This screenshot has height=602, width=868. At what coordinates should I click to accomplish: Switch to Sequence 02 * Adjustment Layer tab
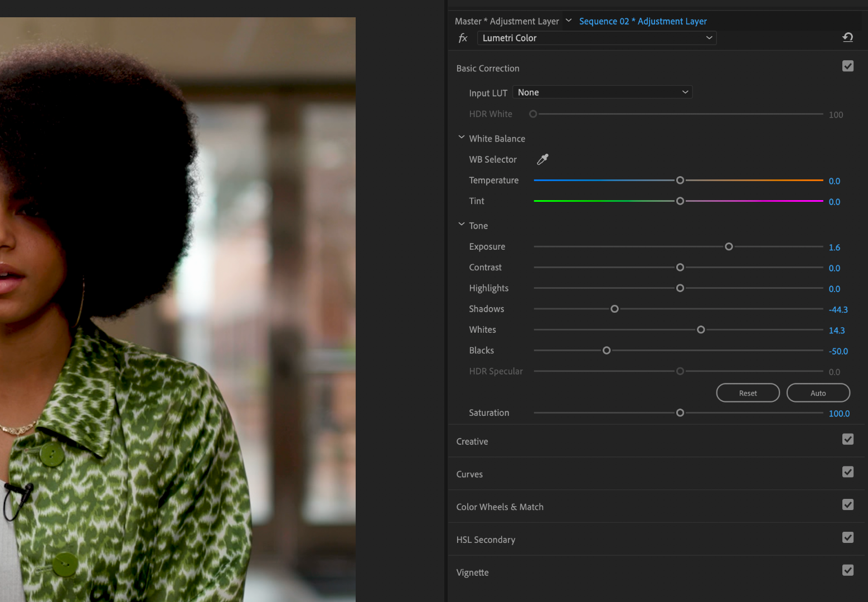(643, 21)
